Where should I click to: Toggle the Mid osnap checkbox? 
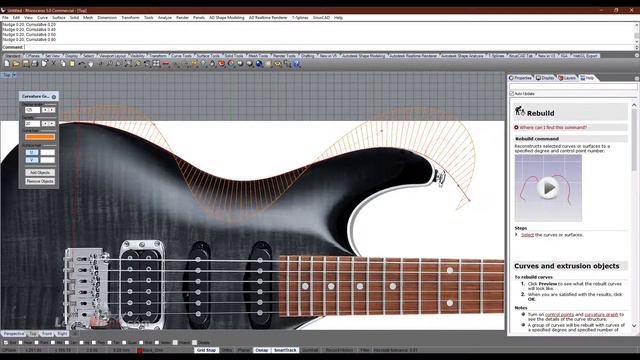(x=53, y=342)
